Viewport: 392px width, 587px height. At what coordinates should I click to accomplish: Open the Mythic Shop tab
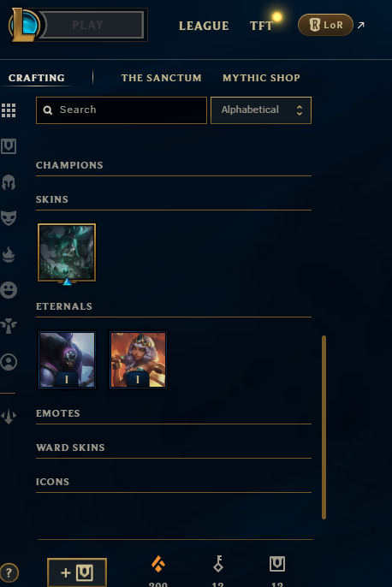pos(261,78)
